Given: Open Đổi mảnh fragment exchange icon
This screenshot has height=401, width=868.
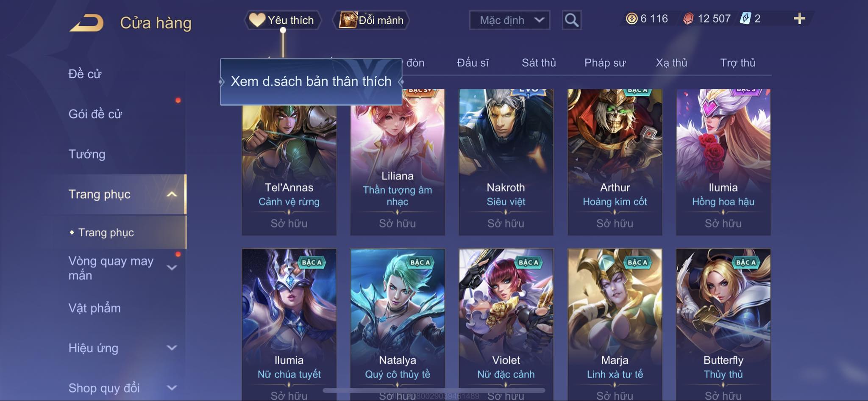Looking at the screenshot, I should 348,20.
